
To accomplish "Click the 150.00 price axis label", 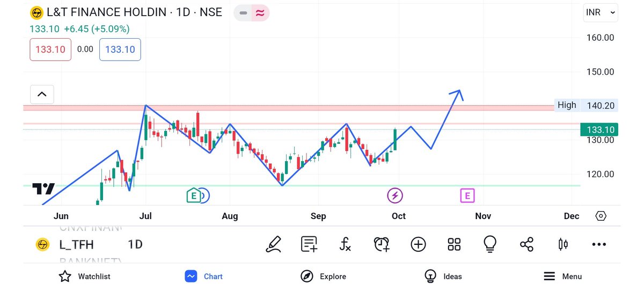I will click(x=601, y=71).
